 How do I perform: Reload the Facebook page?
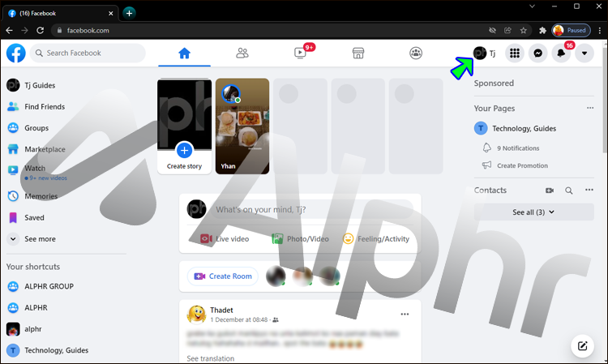(x=40, y=30)
